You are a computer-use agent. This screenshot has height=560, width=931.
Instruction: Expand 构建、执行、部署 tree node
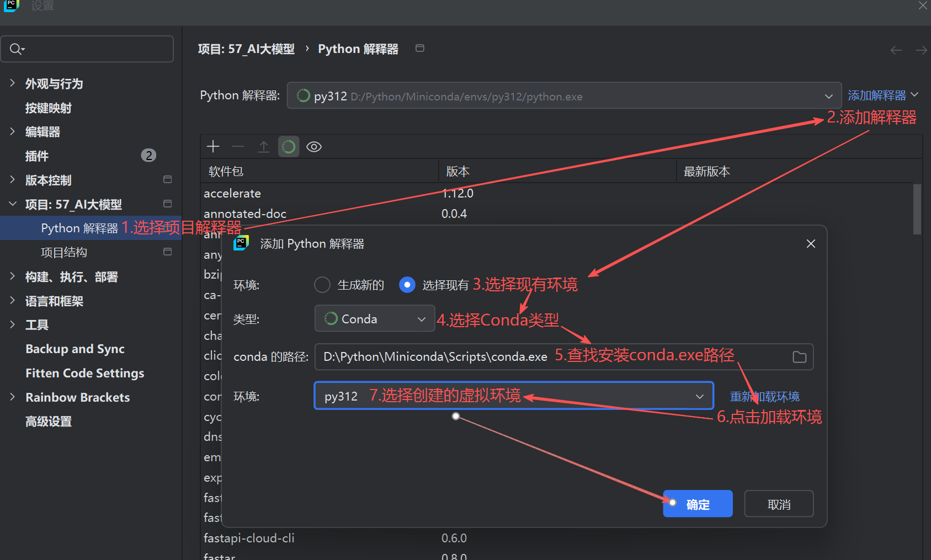point(12,276)
